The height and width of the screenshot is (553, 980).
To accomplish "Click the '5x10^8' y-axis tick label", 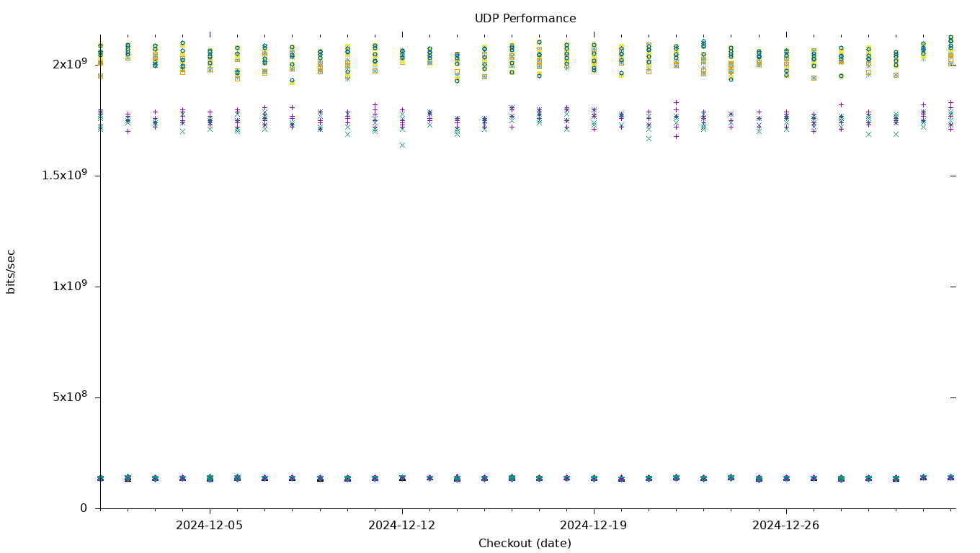I will pyautogui.click(x=69, y=397).
